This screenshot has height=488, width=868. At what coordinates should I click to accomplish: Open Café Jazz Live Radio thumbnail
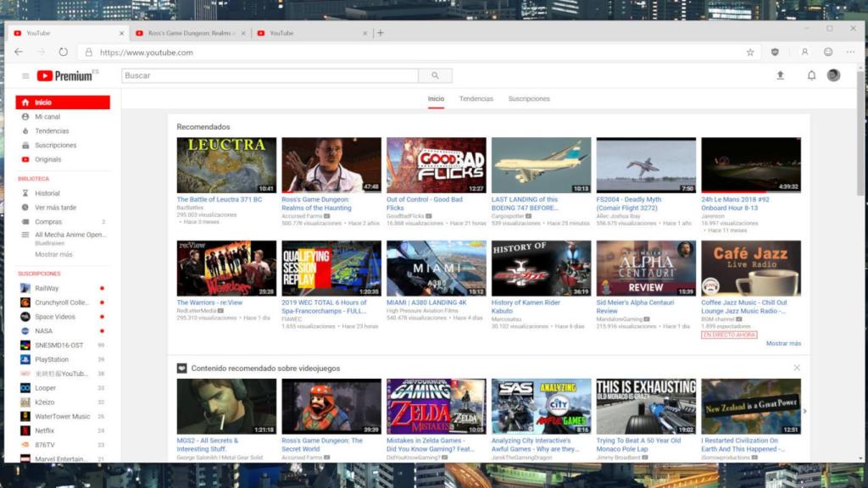coord(751,269)
